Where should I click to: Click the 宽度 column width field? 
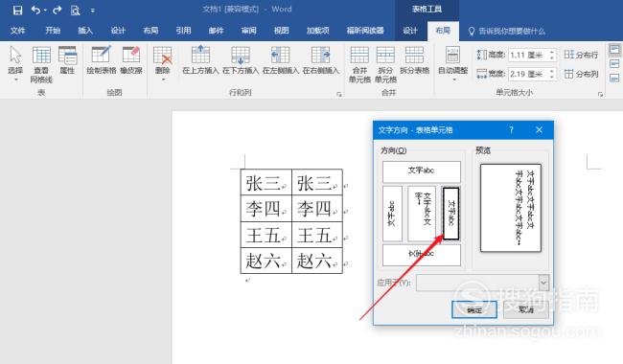coord(528,74)
